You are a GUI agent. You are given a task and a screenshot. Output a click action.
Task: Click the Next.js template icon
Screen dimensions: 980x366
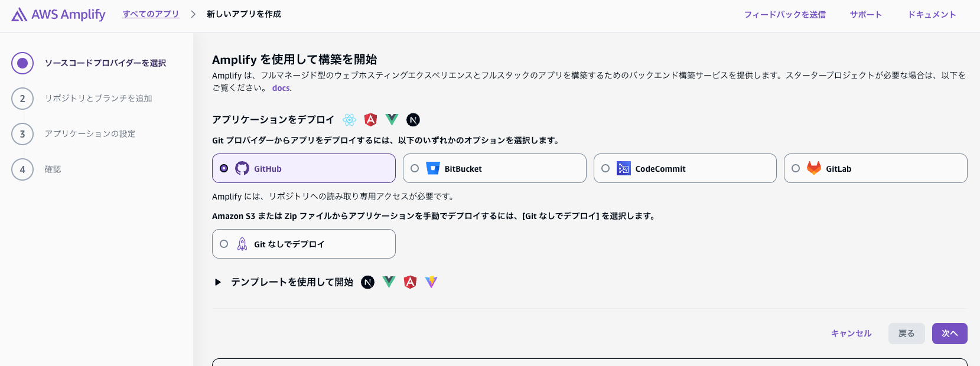(367, 282)
